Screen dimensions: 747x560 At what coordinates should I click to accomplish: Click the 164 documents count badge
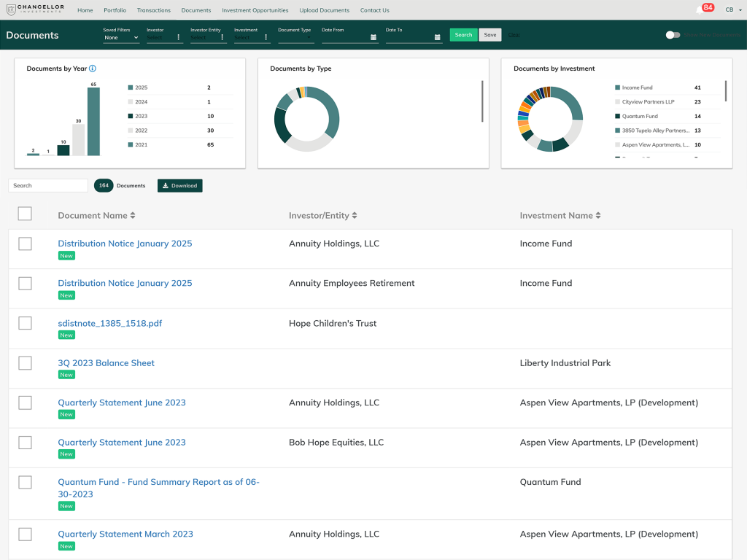(104, 186)
